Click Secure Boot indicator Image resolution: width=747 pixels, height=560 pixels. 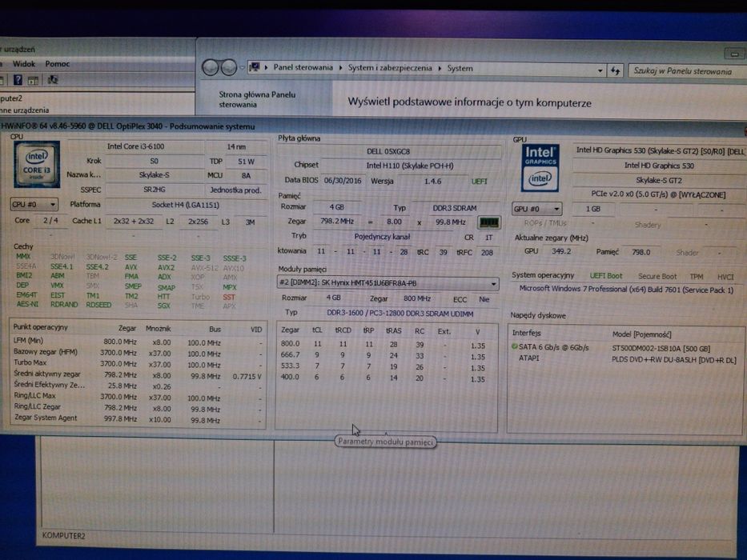(657, 276)
